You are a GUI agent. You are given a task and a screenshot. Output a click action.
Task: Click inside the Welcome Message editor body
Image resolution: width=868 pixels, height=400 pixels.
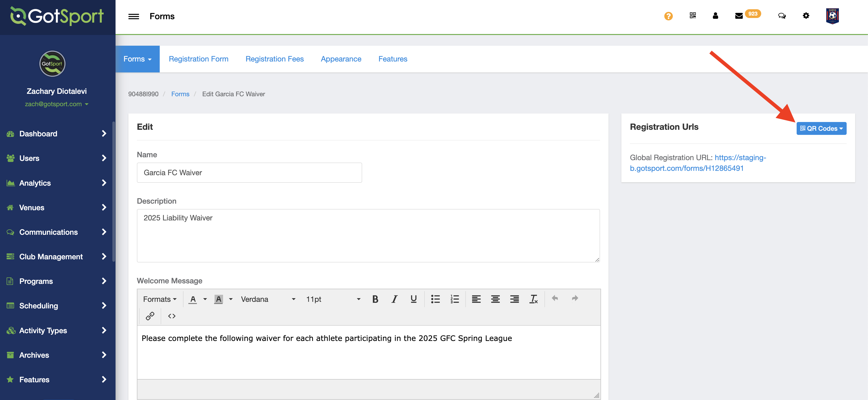tap(369, 352)
